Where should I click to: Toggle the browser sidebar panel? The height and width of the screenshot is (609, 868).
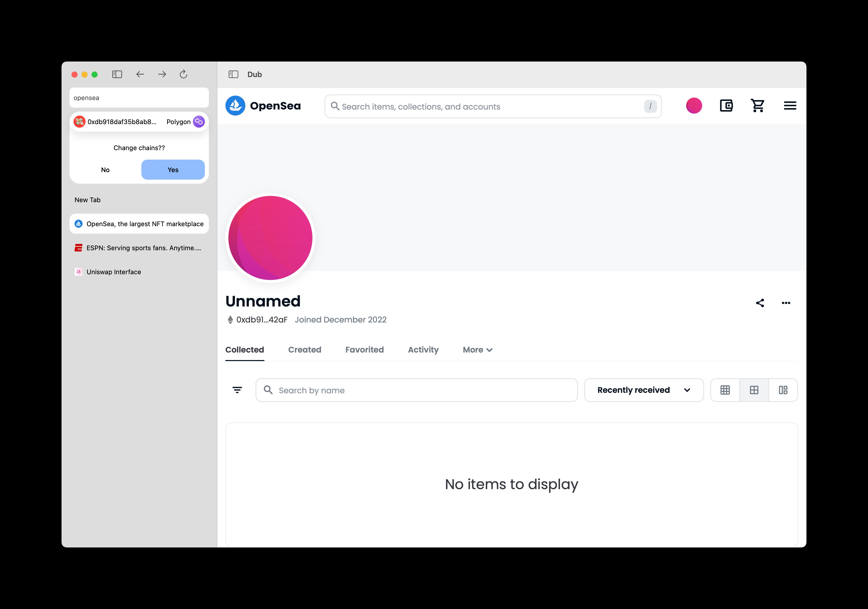click(117, 74)
